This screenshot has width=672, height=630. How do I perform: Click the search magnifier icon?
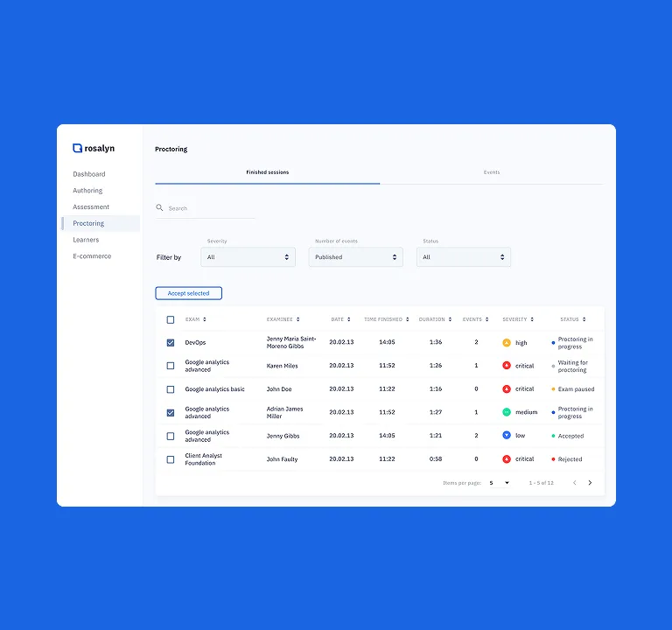click(x=159, y=208)
